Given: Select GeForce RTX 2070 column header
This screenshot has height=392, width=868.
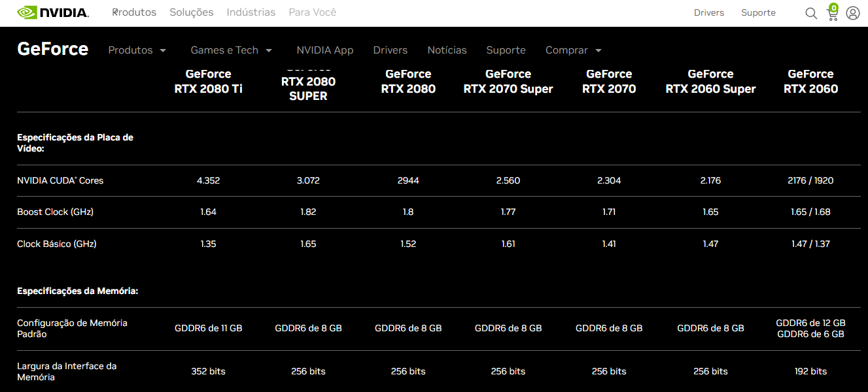Looking at the screenshot, I should click(609, 82).
